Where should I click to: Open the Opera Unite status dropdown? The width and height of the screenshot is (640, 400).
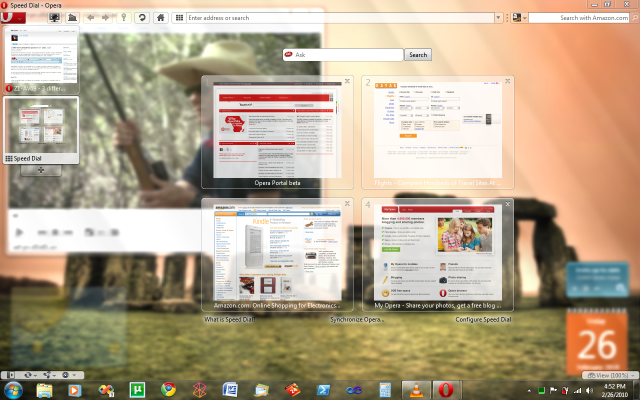(x=49, y=375)
